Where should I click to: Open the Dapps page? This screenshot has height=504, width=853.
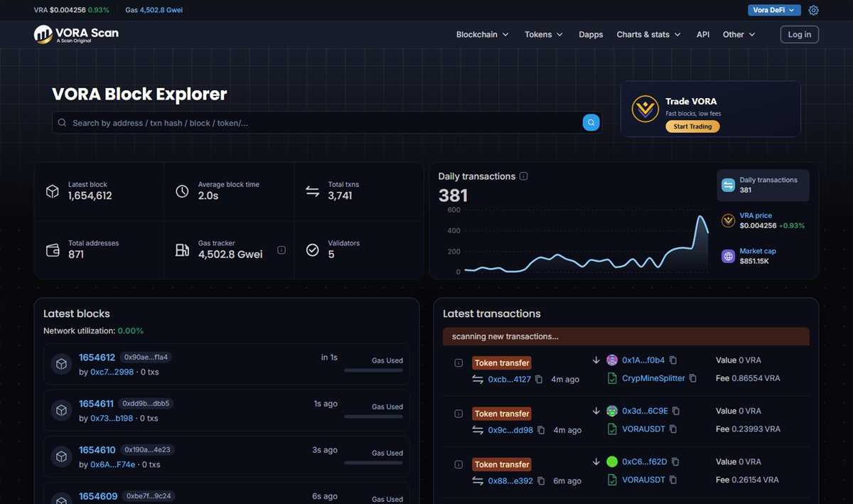[x=591, y=34]
